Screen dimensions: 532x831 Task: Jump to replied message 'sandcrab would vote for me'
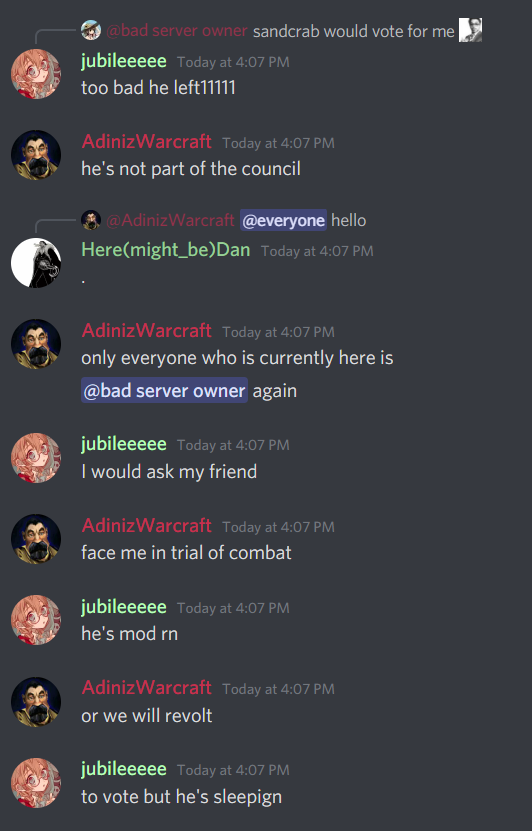(353, 31)
